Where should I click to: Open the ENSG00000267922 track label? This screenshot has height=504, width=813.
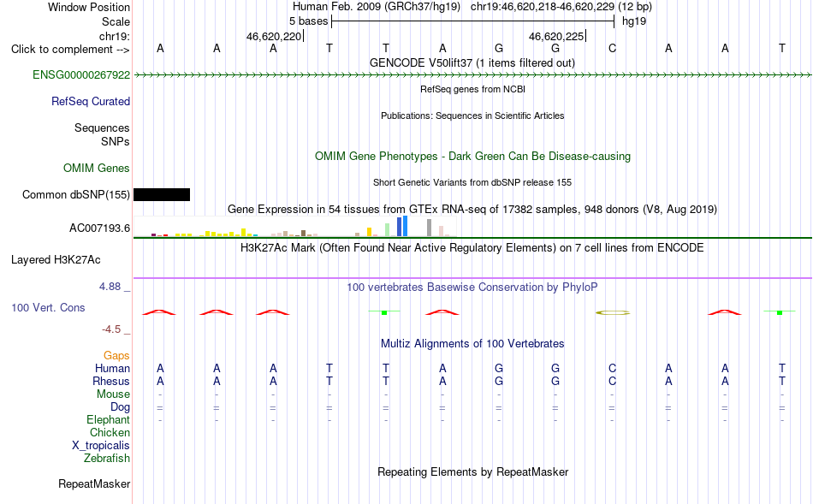pyautogui.click(x=81, y=74)
